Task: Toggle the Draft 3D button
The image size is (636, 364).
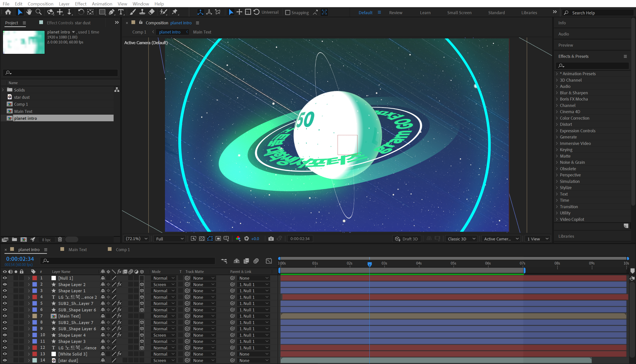Action: [406, 239]
